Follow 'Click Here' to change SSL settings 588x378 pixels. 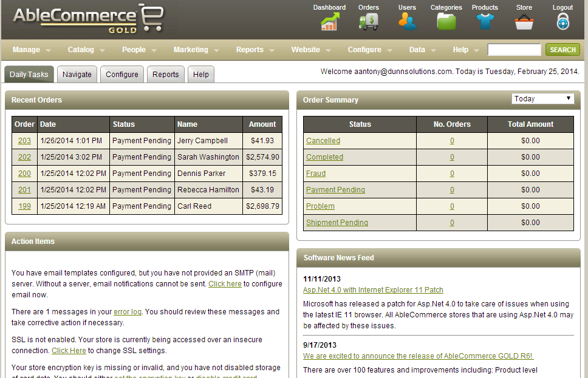(69, 351)
